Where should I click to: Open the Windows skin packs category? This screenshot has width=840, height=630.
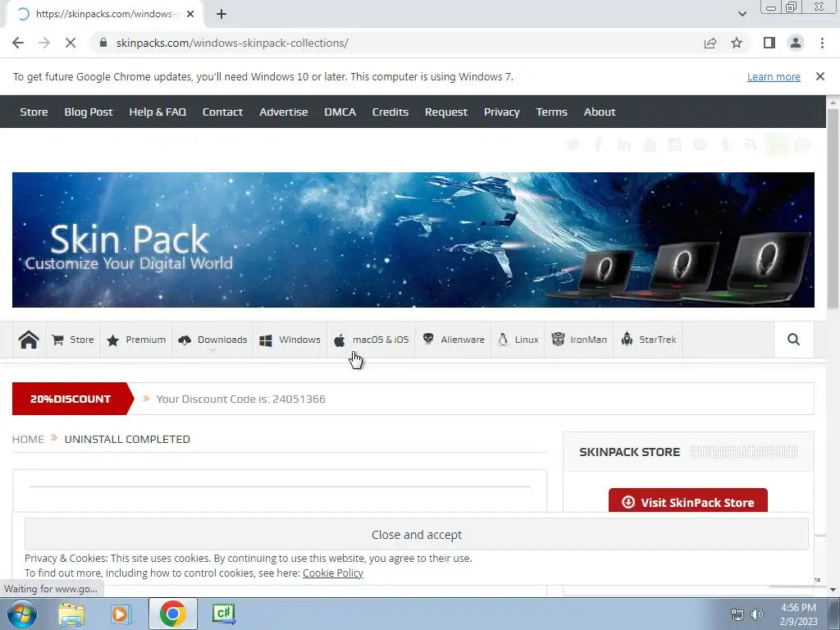point(290,340)
